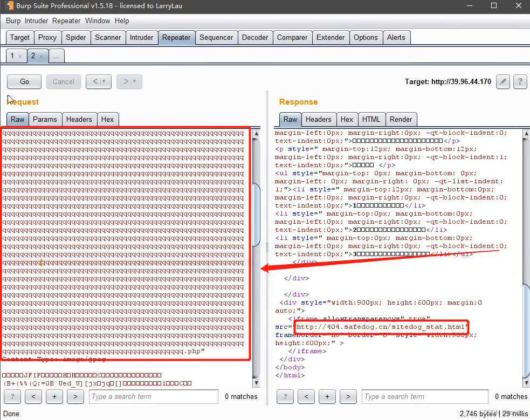Switch to the Spider tab
Viewport: 530px width, 420px height.
click(x=75, y=38)
